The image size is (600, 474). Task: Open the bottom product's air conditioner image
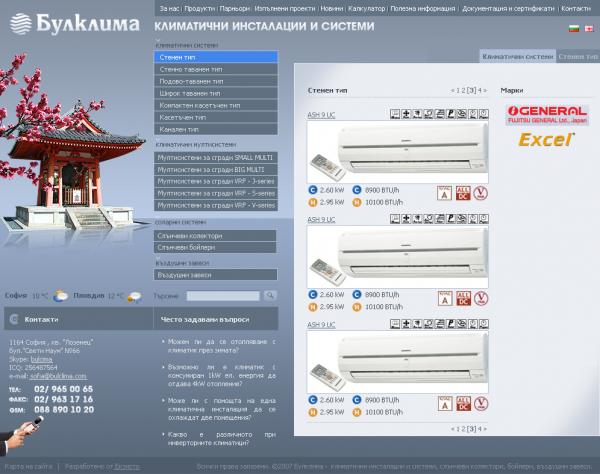coord(398,362)
